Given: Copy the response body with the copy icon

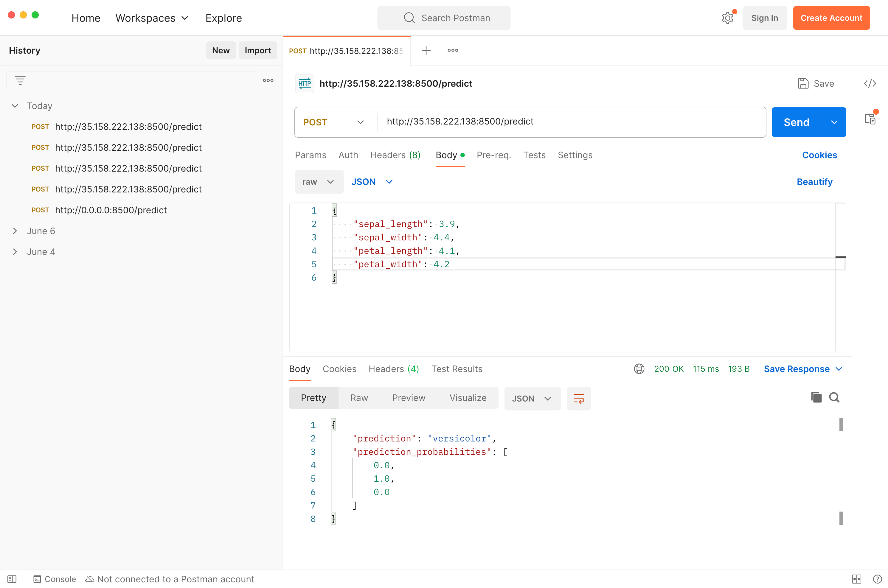Looking at the screenshot, I should pyautogui.click(x=816, y=397).
